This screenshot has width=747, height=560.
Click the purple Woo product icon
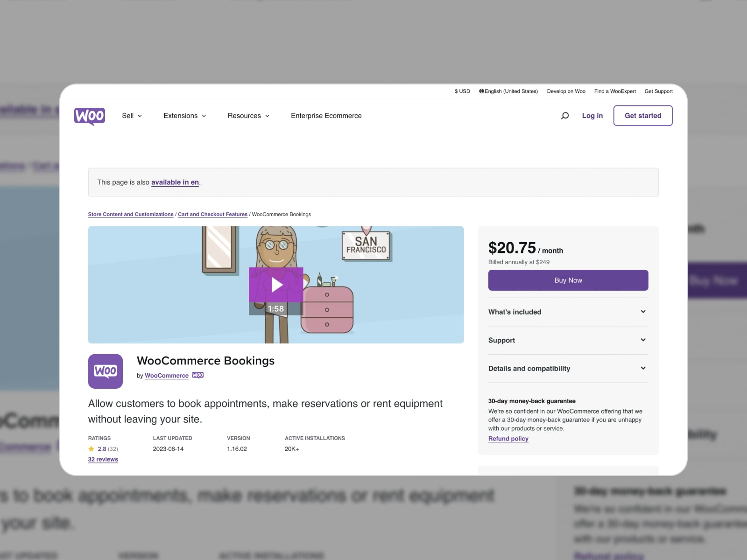point(106,371)
